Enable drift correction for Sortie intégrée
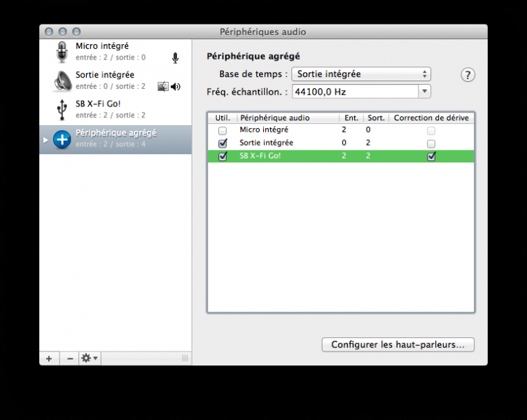527x420 pixels. [x=431, y=143]
